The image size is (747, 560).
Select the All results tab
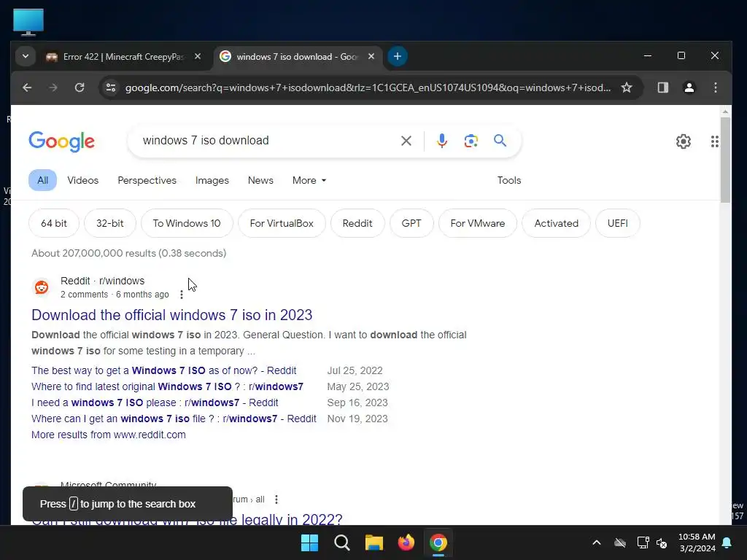coord(42,180)
